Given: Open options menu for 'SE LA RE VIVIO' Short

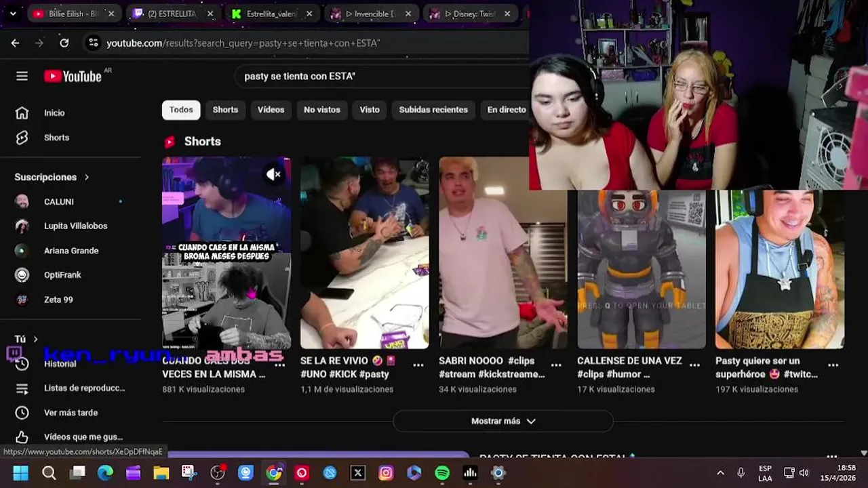Looking at the screenshot, I should click(x=418, y=365).
